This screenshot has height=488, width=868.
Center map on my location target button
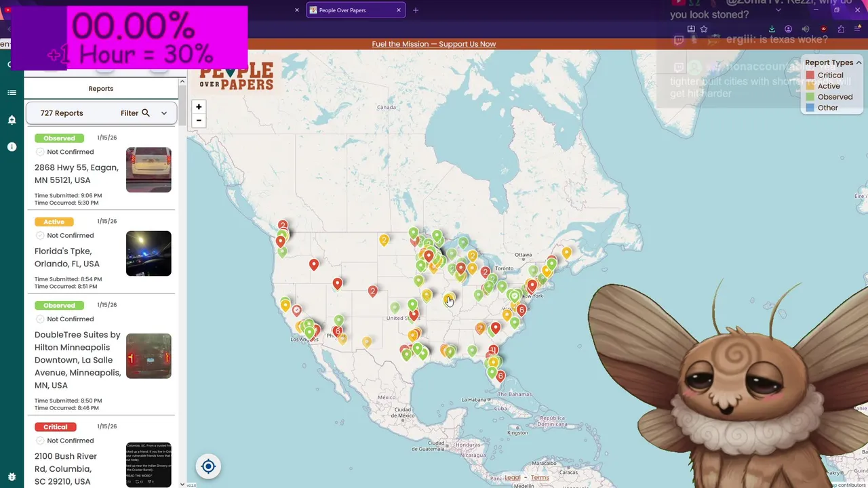(x=208, y=466)
